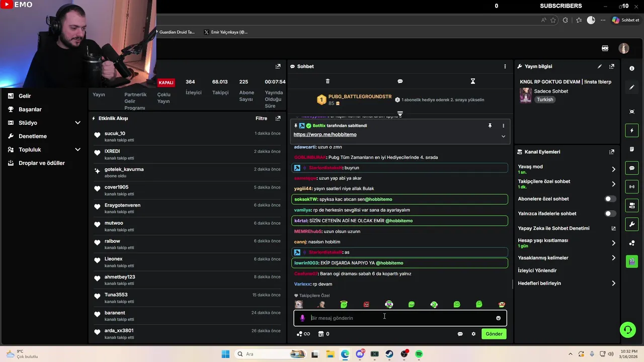
Task: Expand Hesap yaşı kısıtlaması setting
Action: (x=613, y=243)
